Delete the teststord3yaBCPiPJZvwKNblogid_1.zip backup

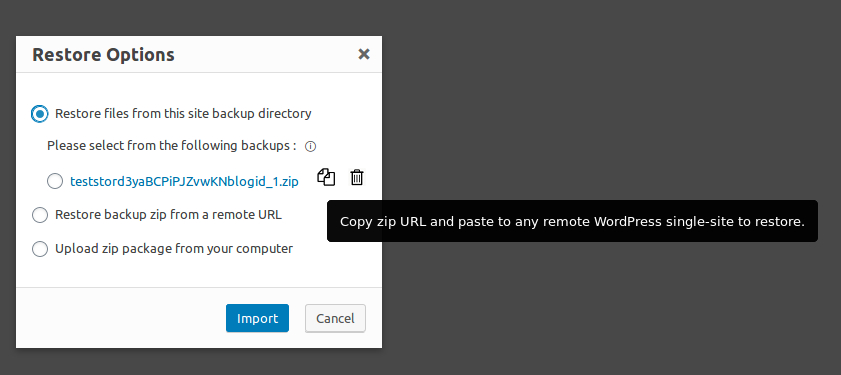coord(357,177)
